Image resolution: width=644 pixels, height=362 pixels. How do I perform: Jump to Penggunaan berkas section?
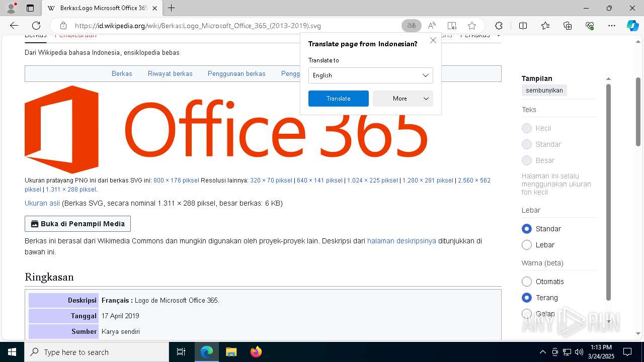236,73
